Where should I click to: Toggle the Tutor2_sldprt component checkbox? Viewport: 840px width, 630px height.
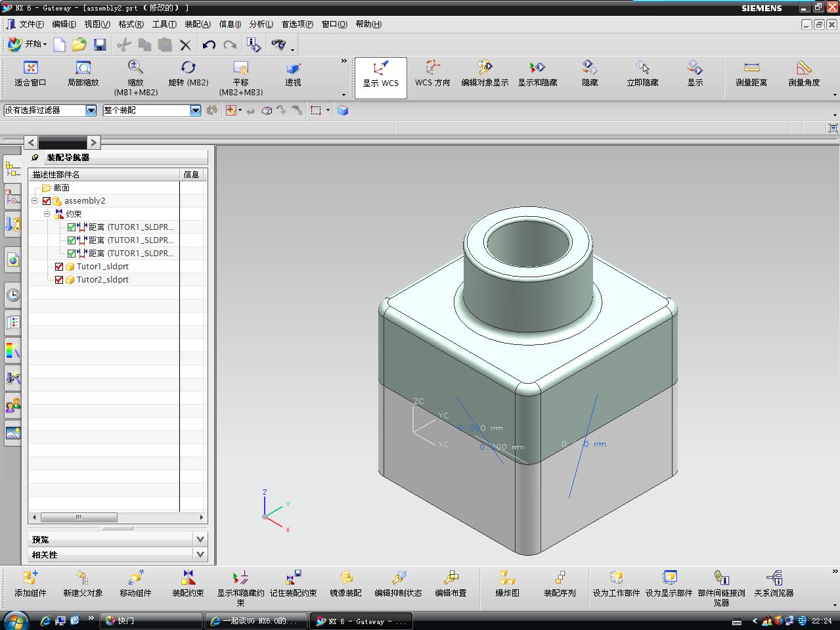[x=59, y=280]
